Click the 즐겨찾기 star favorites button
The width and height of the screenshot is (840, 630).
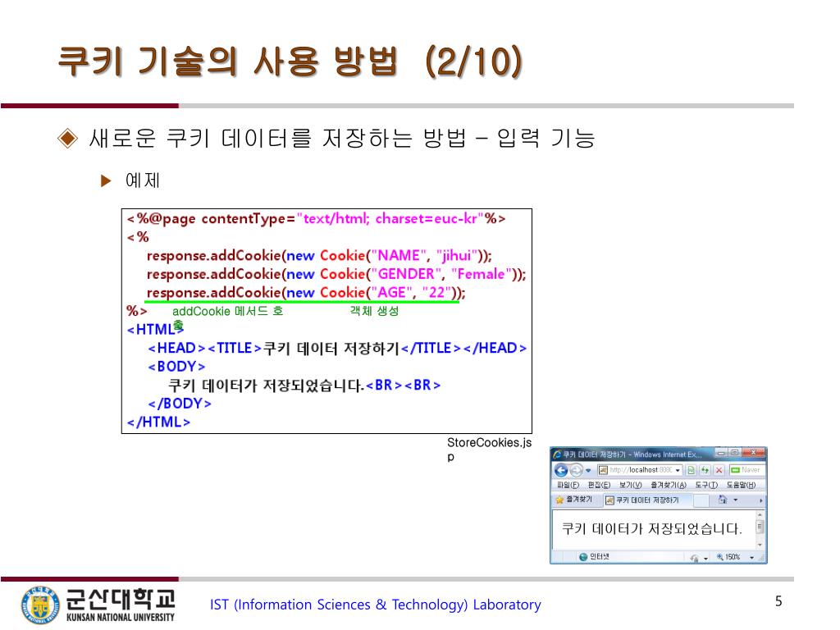(x=573, y=500)
